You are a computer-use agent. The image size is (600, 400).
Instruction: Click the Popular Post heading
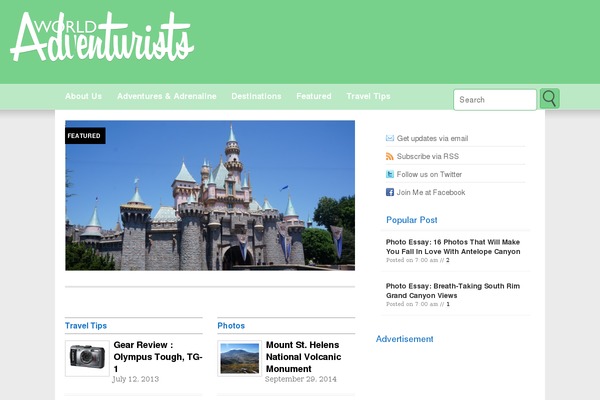(412, 220)
